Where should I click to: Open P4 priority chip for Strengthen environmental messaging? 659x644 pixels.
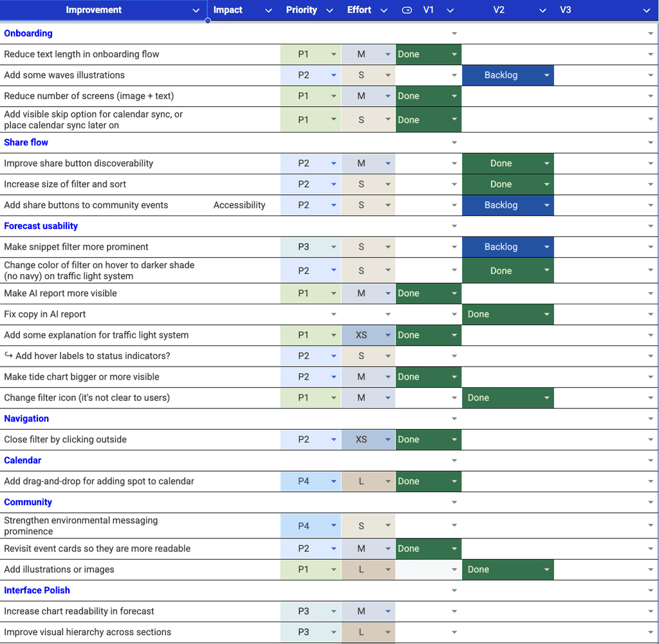(311, 526)
